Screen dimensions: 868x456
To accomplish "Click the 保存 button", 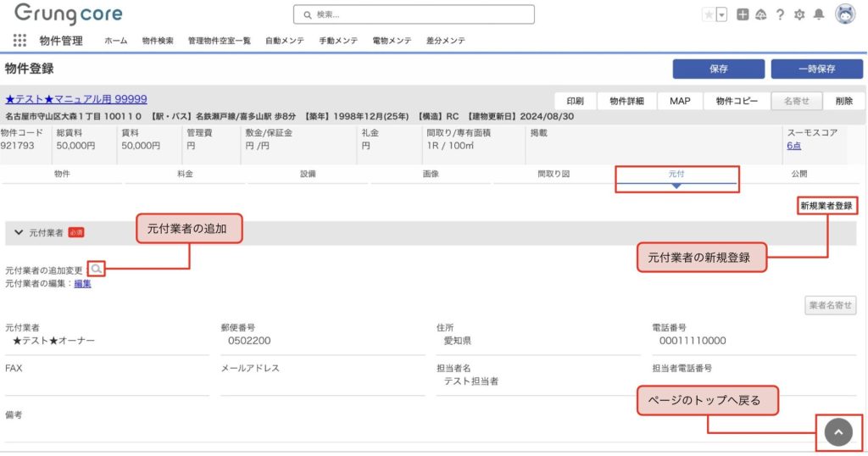I will tap(719, 69).
